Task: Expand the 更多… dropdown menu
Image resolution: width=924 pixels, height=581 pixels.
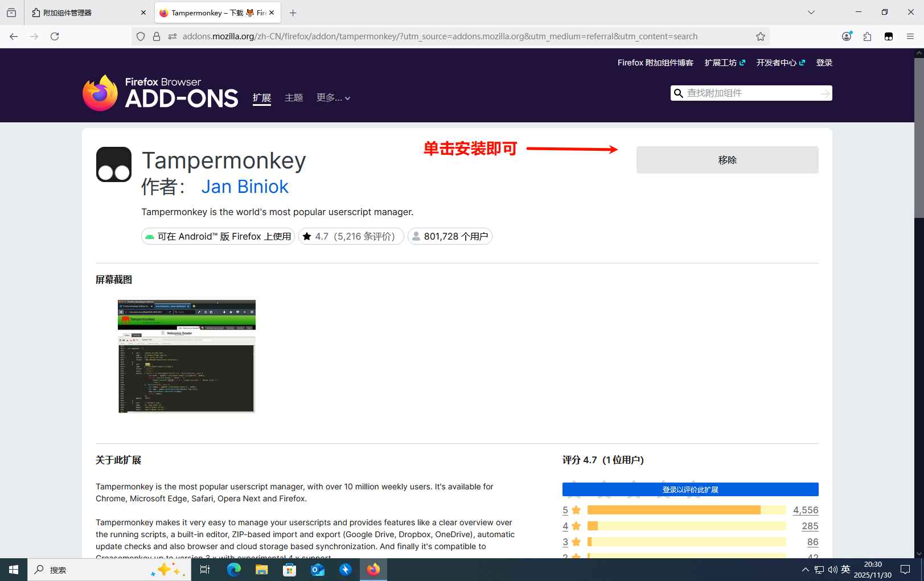Action: 333,98
